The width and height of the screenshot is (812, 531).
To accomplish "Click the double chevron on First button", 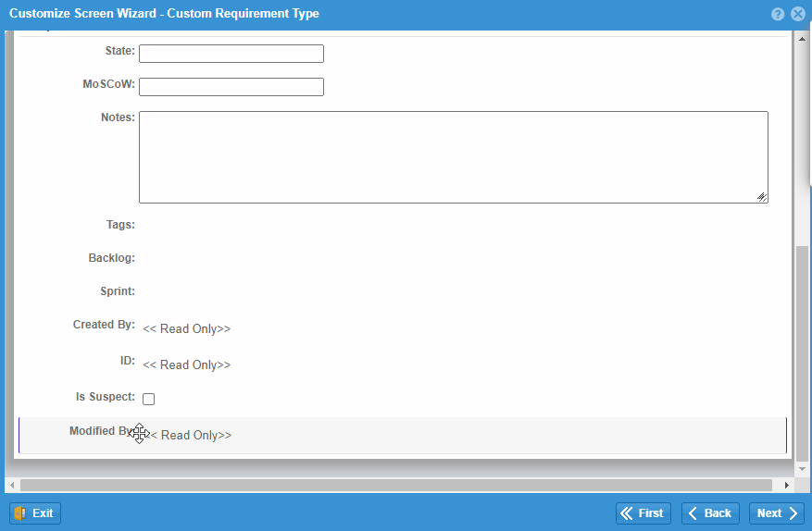I will [x=627, y=513].
